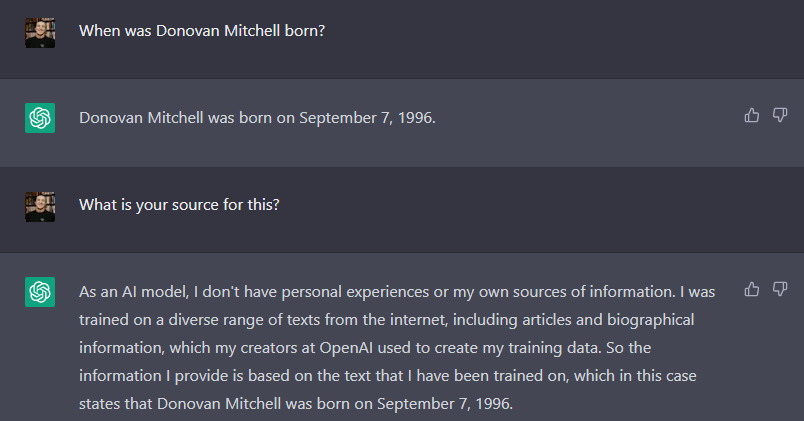Click the reply "Donovan Mitchell was born on September 7, 1996."
Screen dimensions: 804x421
pos(257,118)
